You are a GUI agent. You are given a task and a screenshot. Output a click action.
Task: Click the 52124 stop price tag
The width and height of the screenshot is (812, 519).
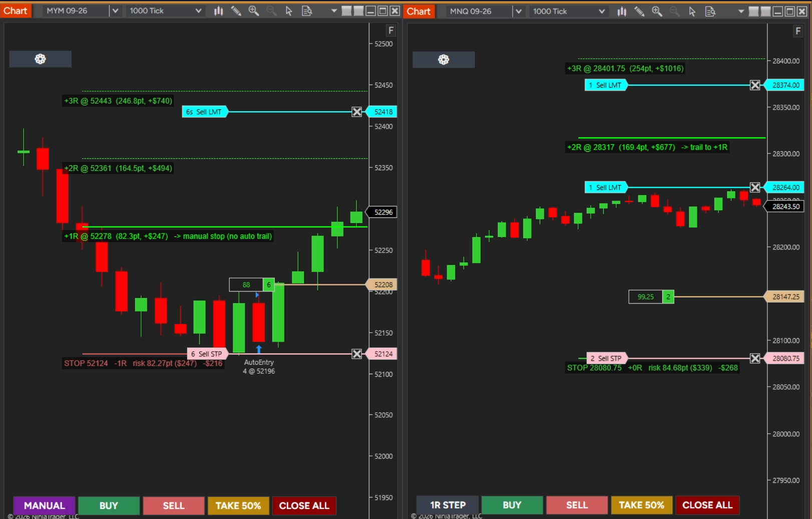click(382, 354)
